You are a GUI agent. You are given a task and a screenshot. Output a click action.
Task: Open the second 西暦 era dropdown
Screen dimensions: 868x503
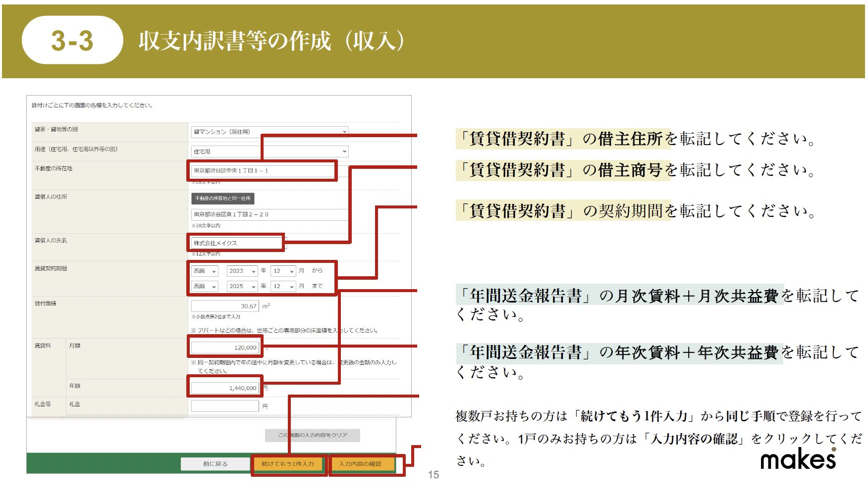(205, 286)
